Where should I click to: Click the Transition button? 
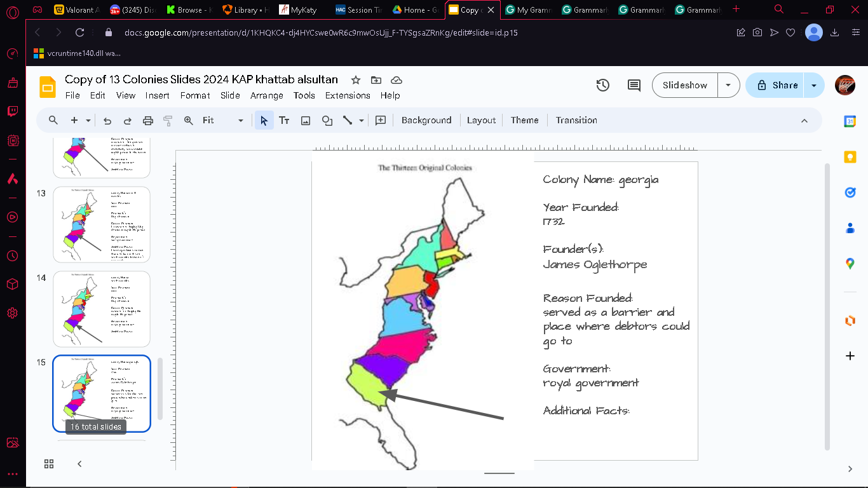[576, 120]
